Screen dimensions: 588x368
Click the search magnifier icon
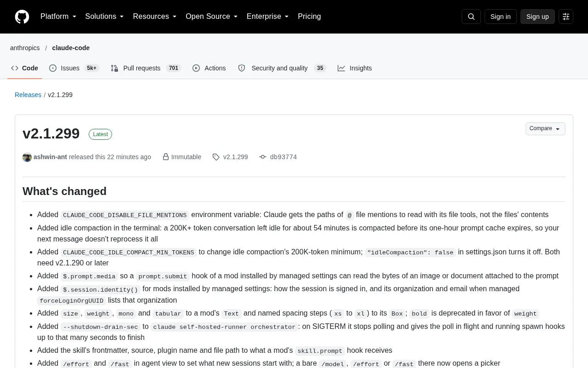point(471,17)
